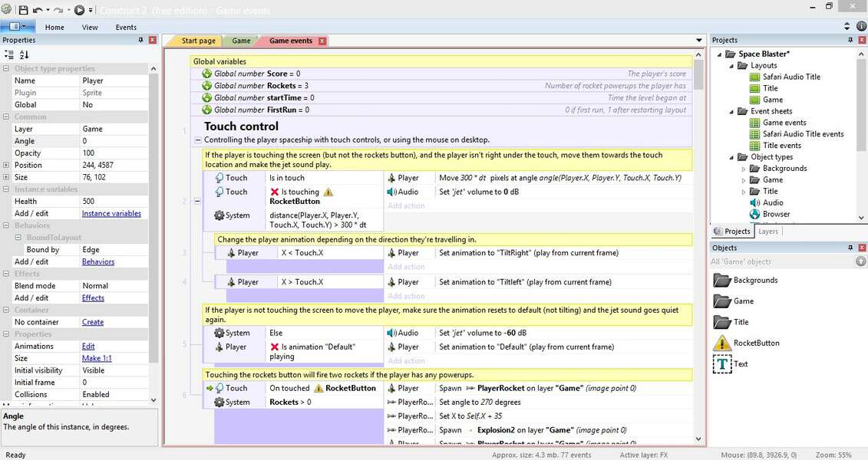Click the Audio Set 'jet' volume 0 dB action icon
The width and height of the screenshot is (868, 460).
tap(391, 192)
